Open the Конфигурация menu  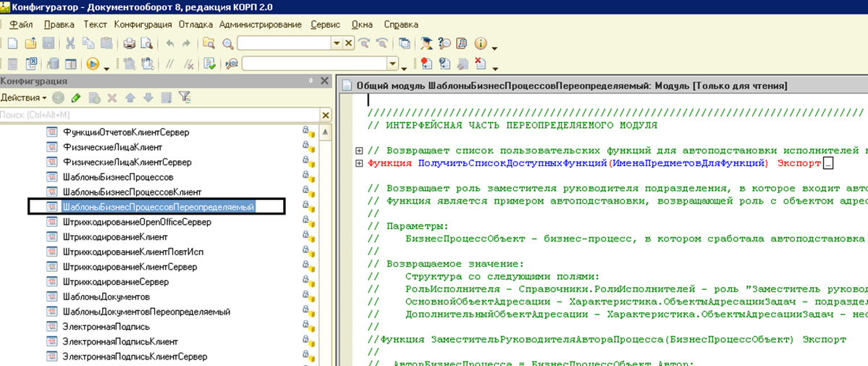143,25
